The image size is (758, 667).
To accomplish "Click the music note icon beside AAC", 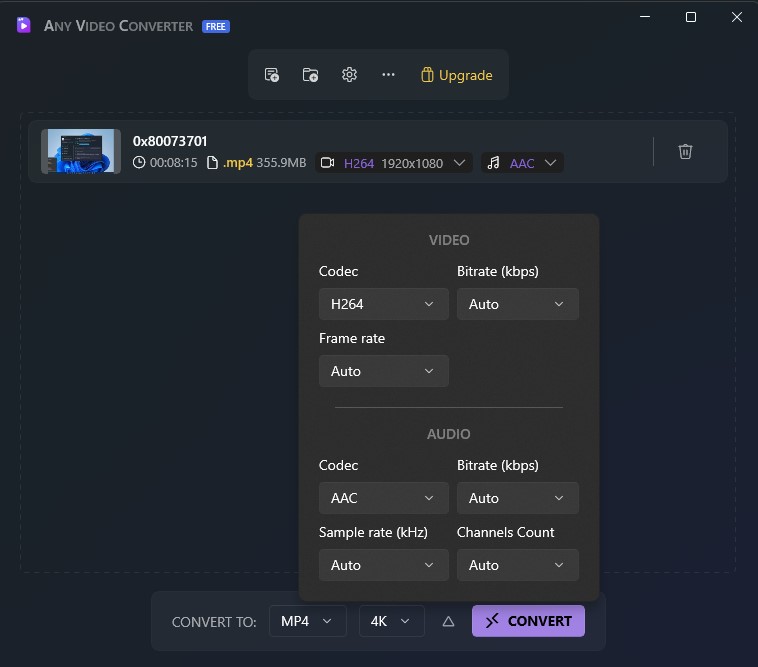I will pyautogui.click(x=493, y=163).
